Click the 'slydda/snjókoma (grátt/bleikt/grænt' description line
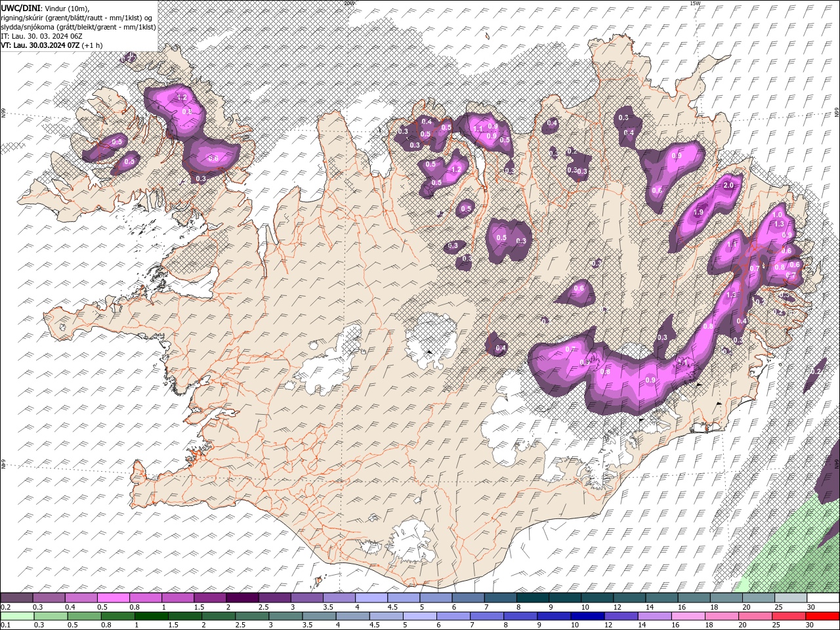Screen dimensions: 840x630 click(x=78, y=27)
